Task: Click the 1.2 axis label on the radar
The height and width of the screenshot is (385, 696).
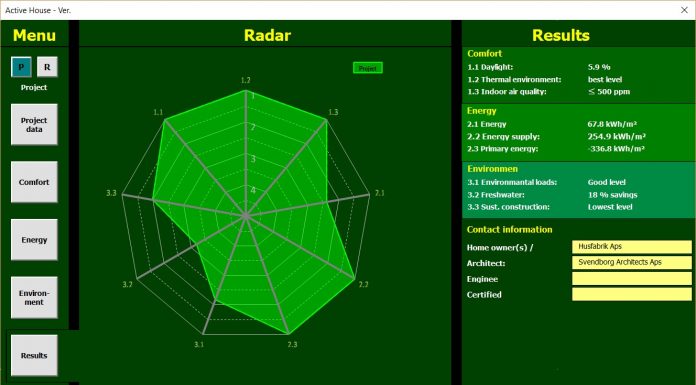Action: [245, 80]
